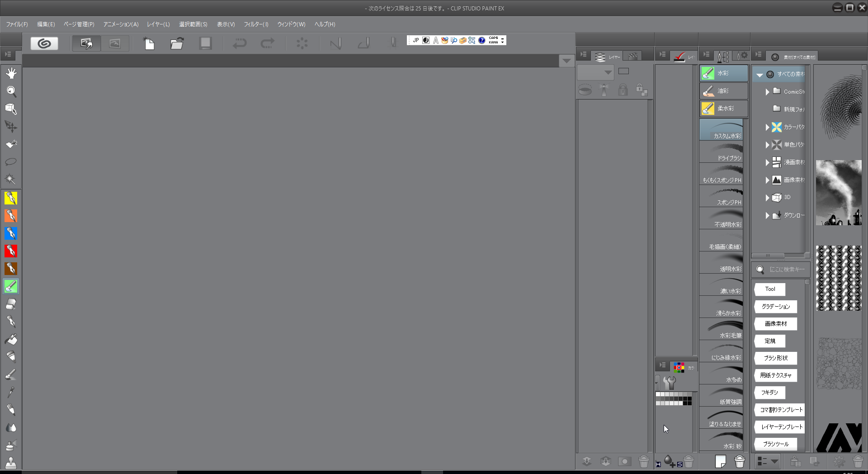This screenshot has height=474, width=868.
Task: Select the green Brush tool
Action: (11, 286)
